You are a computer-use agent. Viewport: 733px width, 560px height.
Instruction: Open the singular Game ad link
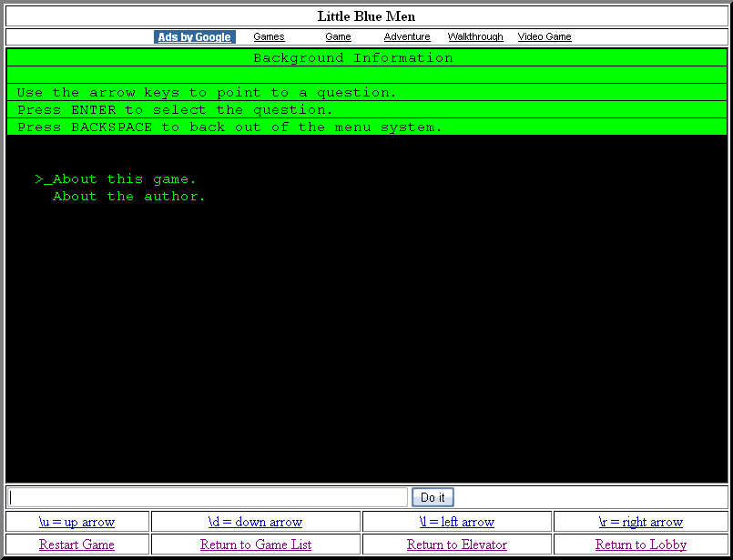(x=338, y=37)
